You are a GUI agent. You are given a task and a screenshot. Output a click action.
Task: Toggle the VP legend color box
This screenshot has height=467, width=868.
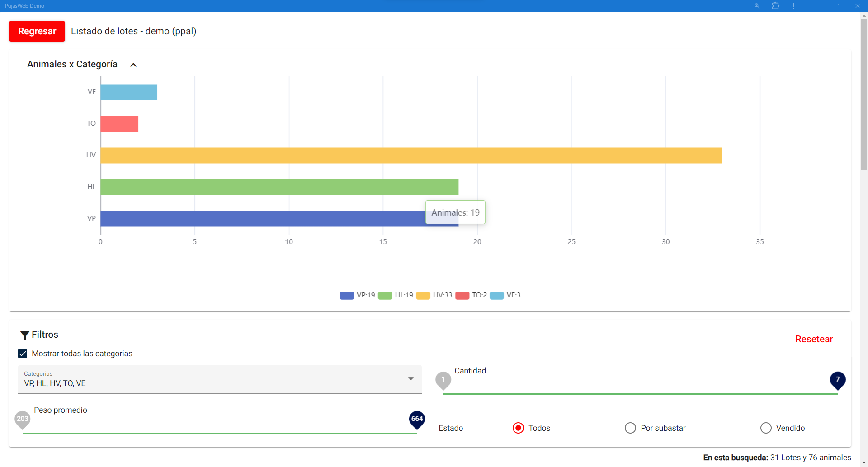pos(347,296)
